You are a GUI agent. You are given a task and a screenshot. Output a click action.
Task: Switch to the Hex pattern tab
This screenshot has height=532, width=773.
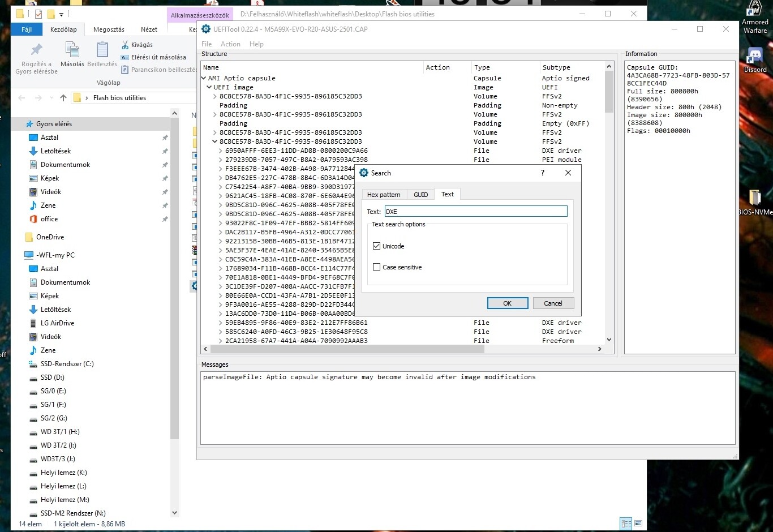384,195
